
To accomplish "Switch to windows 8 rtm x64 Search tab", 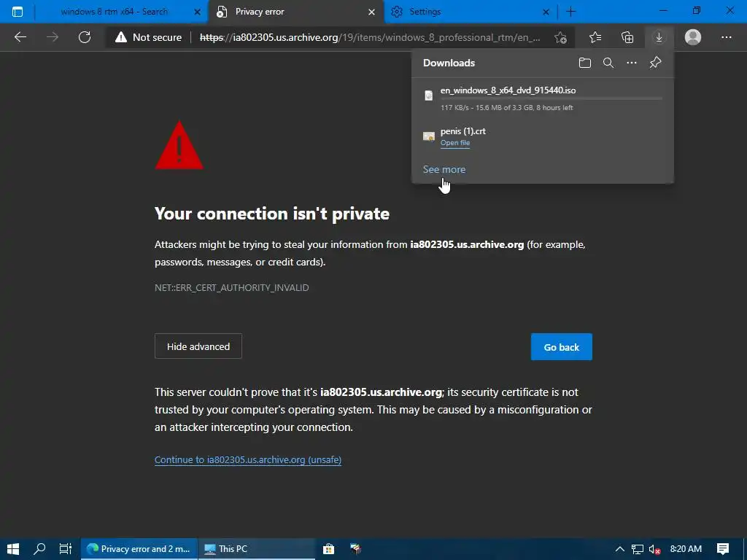I will (x=115, y=12).
